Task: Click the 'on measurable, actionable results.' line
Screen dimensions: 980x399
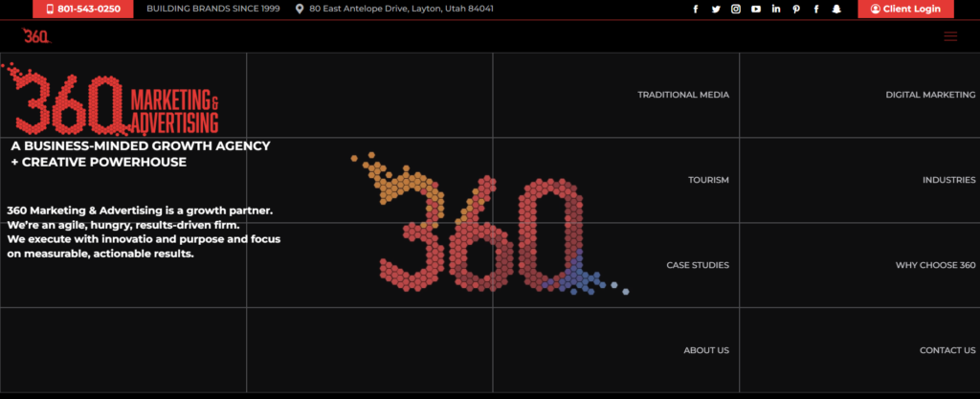Action: [x=100, y=254]
